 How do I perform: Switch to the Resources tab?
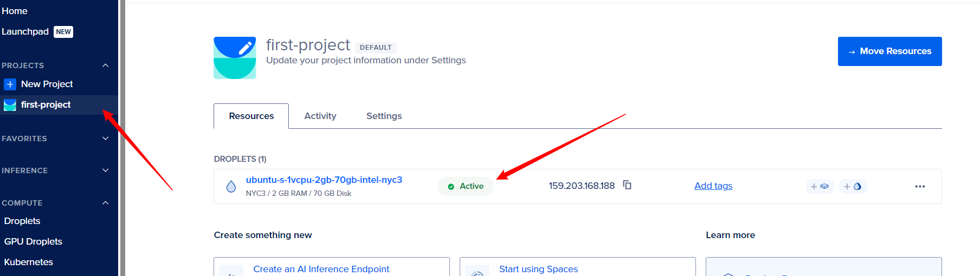[251, 116]
